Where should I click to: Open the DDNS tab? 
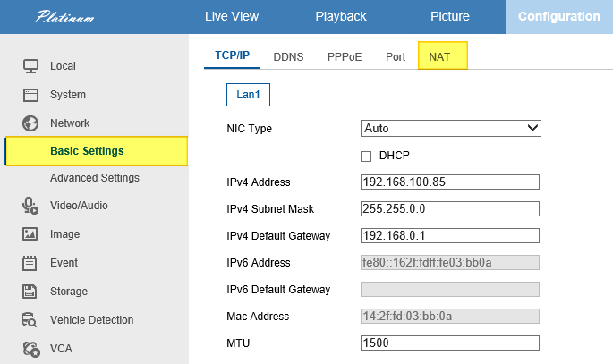(x=288, y=56)
